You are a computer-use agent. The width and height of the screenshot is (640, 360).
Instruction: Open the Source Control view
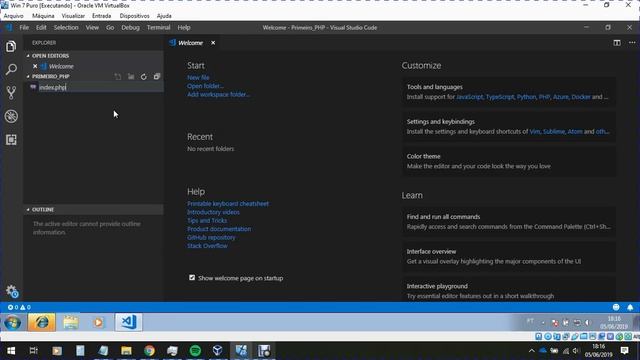pyautogui.click(x=11, y=93)
